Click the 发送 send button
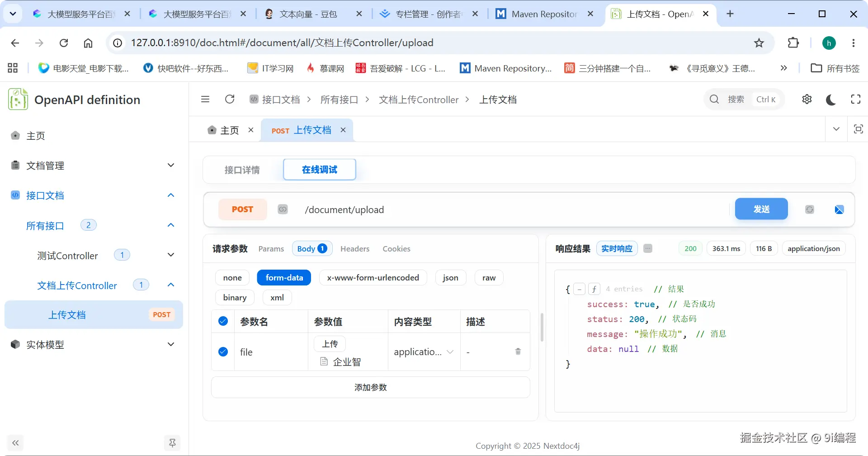This screenshot has width=868, height=456. 761,209
